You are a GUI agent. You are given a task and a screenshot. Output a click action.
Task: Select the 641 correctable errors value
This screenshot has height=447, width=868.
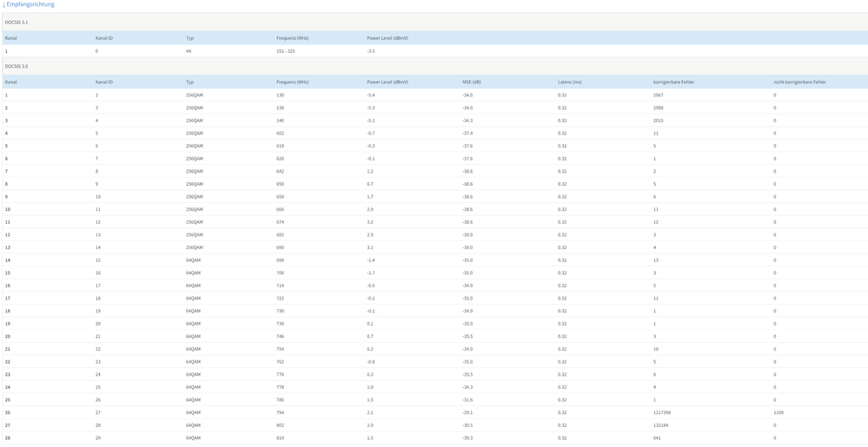pos(657,438)
